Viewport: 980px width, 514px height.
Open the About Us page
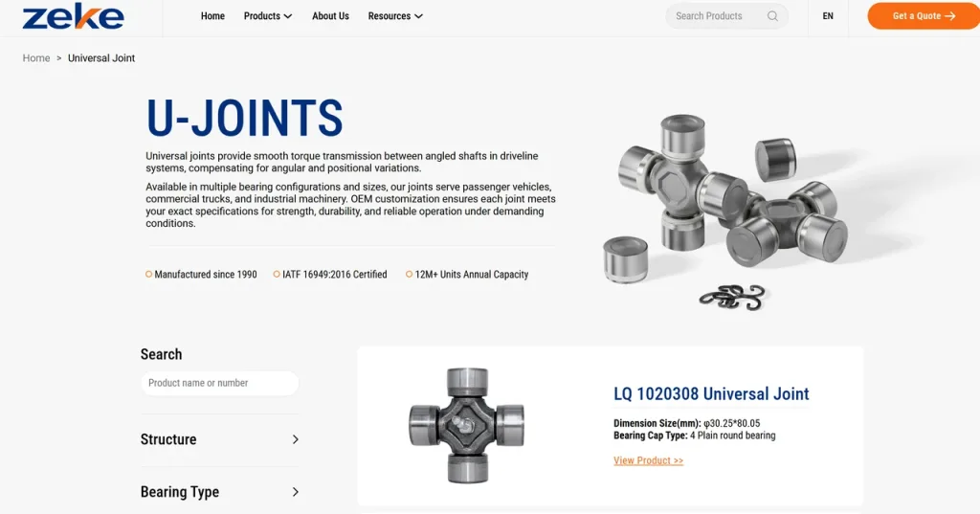coord(330,16)
